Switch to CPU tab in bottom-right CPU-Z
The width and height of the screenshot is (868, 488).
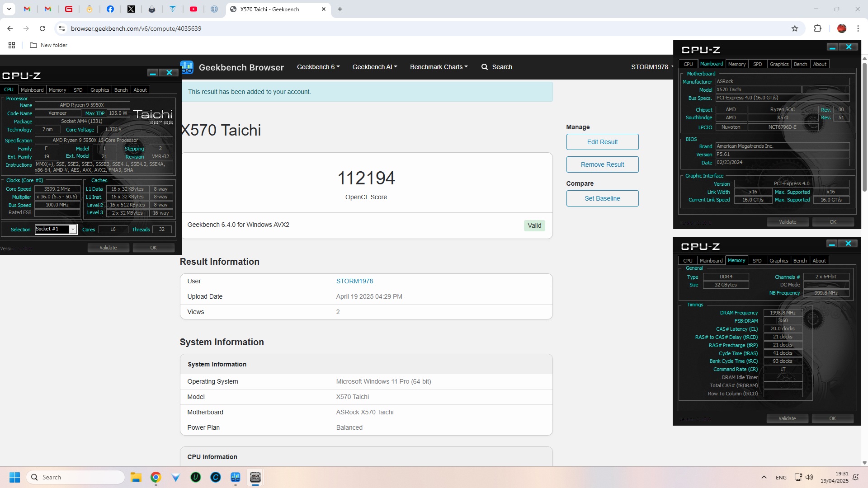click(x=688, y=261)
